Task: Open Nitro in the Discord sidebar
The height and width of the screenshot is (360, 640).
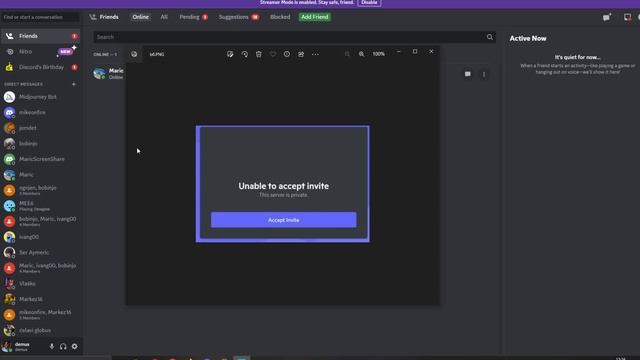Action: [x=40, y=51]
